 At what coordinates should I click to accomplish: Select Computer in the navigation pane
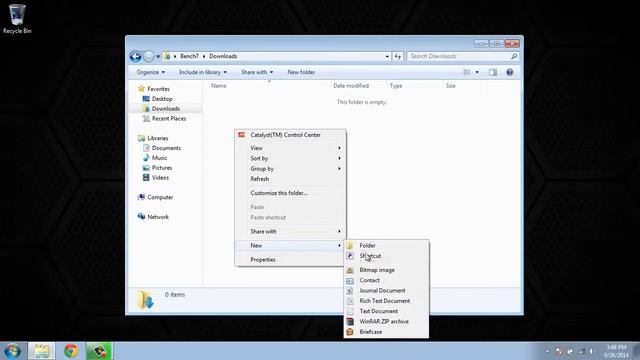pos(156,197)
